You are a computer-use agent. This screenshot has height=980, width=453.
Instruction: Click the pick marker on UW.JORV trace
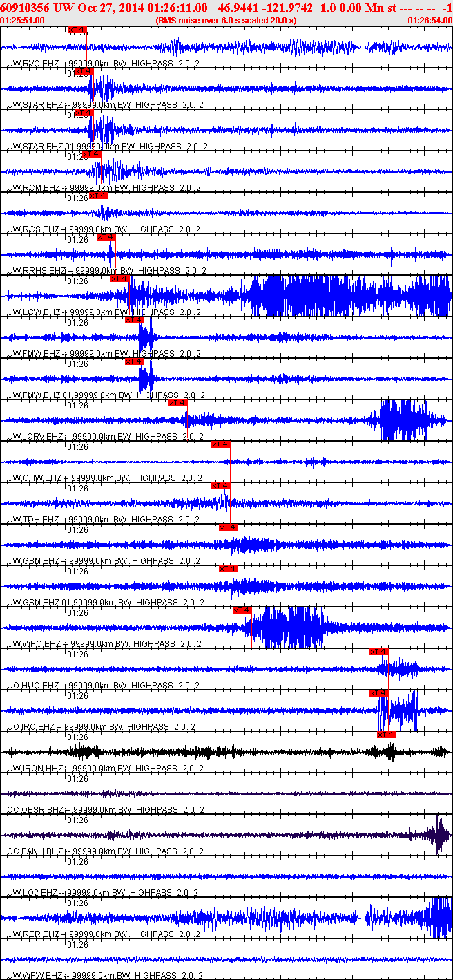[x=177, y=403]
